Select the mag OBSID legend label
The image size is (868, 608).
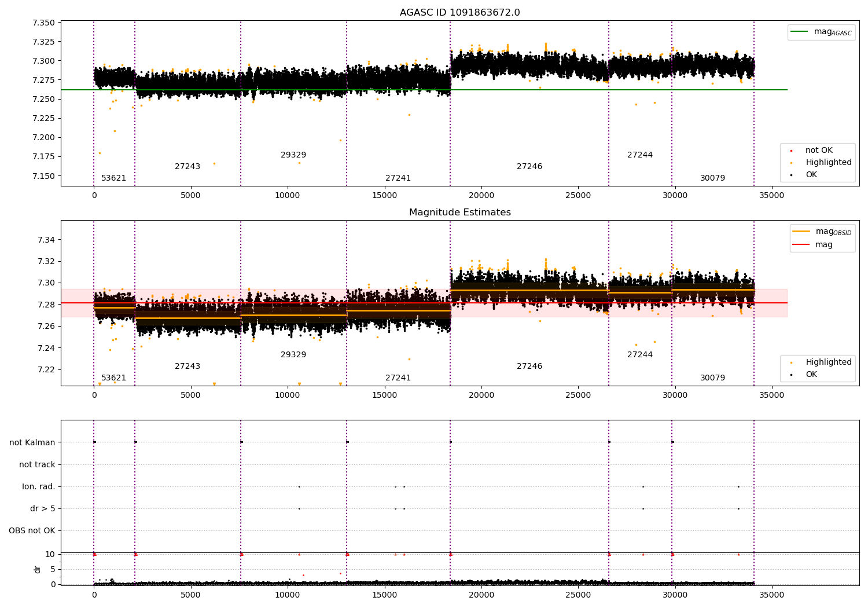click(833, 232)
